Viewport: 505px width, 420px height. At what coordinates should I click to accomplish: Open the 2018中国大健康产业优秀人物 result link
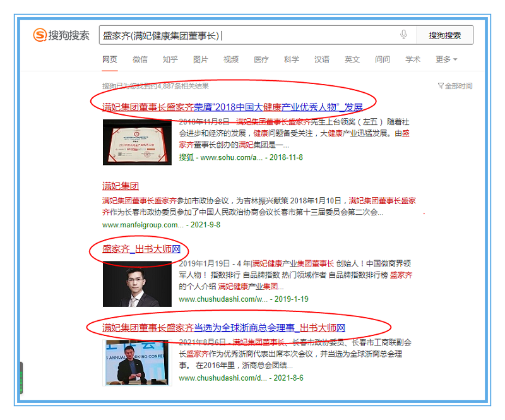click(x=232, y=106)
